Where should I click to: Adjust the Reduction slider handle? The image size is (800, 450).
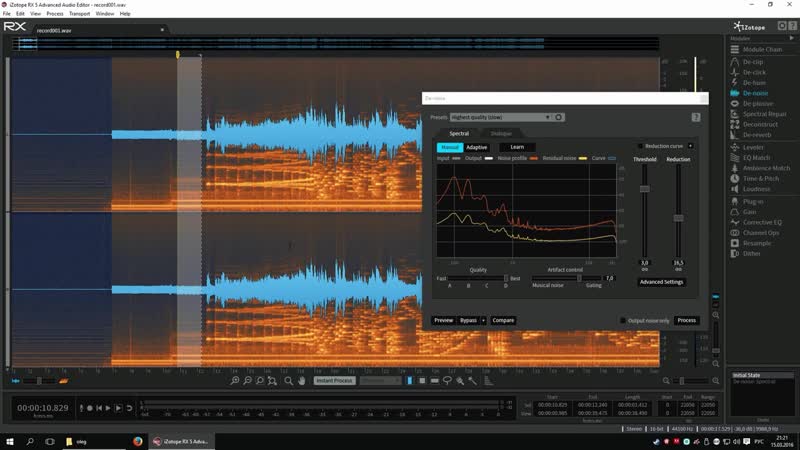tap(679, 218)
